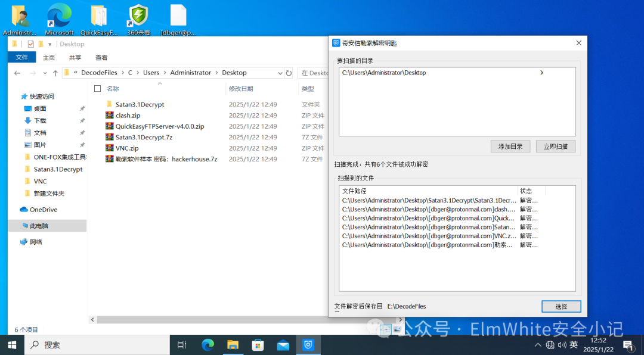Open the QuickEasyFTP desktop folder icon
The height and width of the screenshot is (355, 644).
(x=99, y=19)
